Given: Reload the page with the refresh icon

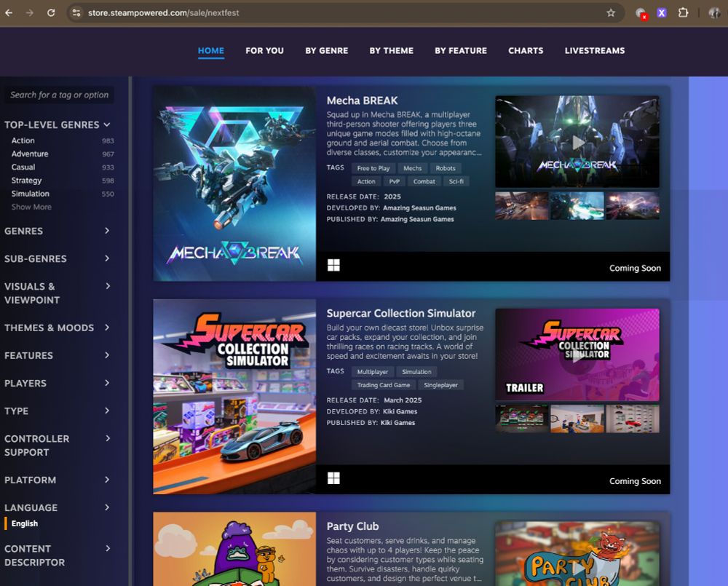Looking at the screenshot, I should tap(51, 12).
